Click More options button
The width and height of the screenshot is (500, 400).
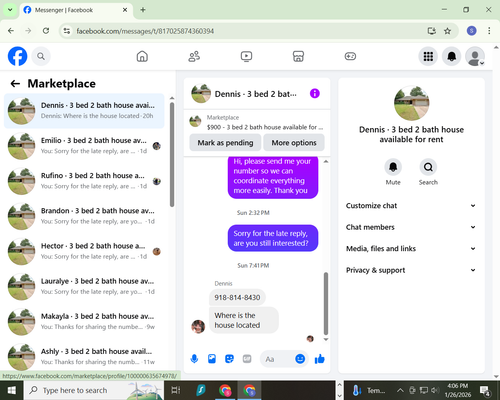pyautogui.click(x=294, y=143)
